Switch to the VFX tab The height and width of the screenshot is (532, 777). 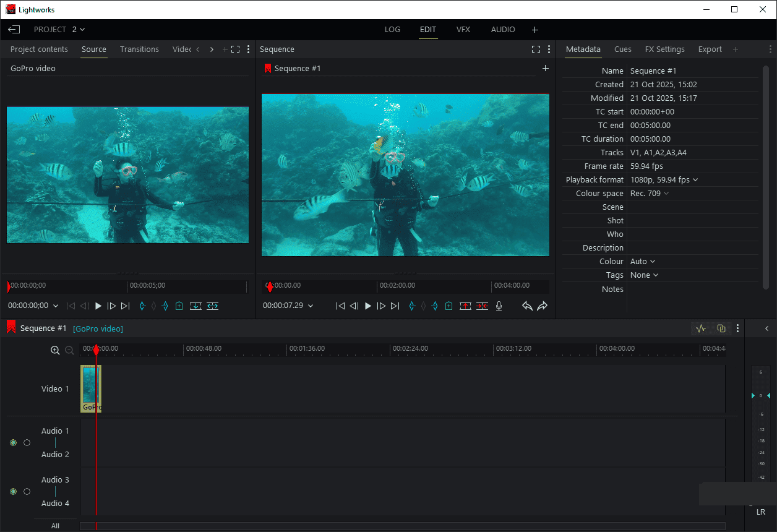tap(463, 29)
